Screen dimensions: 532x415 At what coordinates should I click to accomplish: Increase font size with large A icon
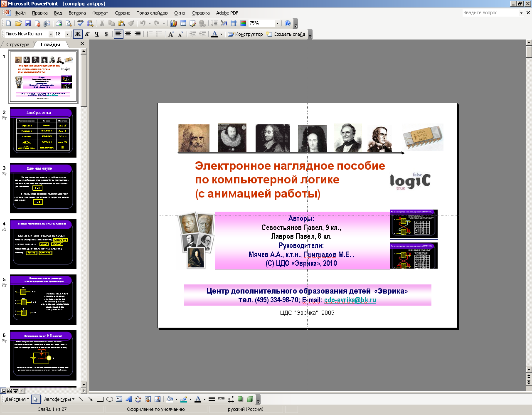coord(171,34)
